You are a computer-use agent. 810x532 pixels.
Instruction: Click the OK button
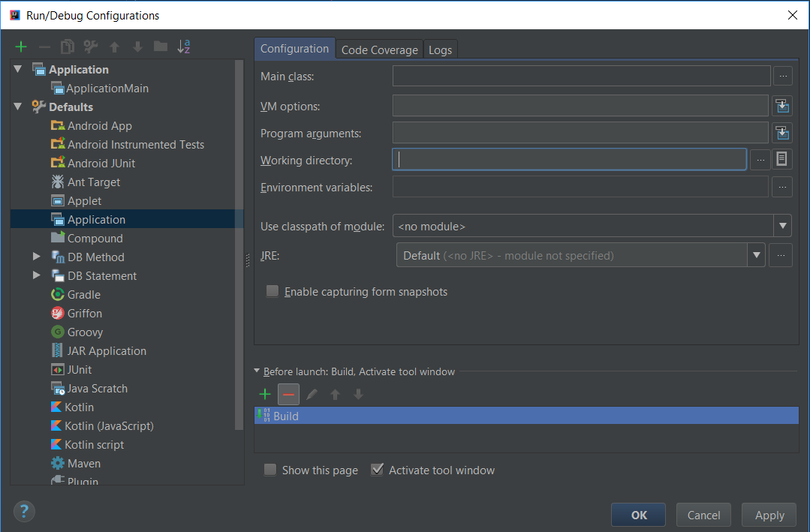[638, 515]
